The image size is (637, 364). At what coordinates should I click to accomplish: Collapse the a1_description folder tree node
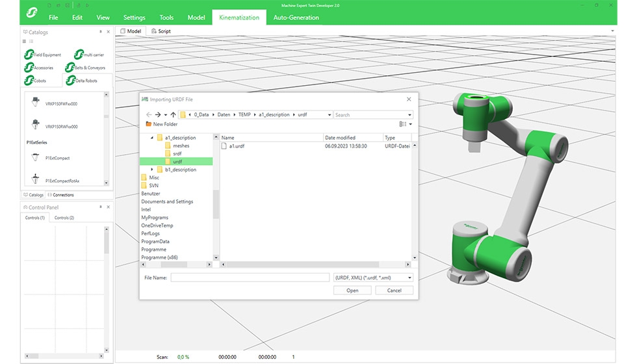152,138
